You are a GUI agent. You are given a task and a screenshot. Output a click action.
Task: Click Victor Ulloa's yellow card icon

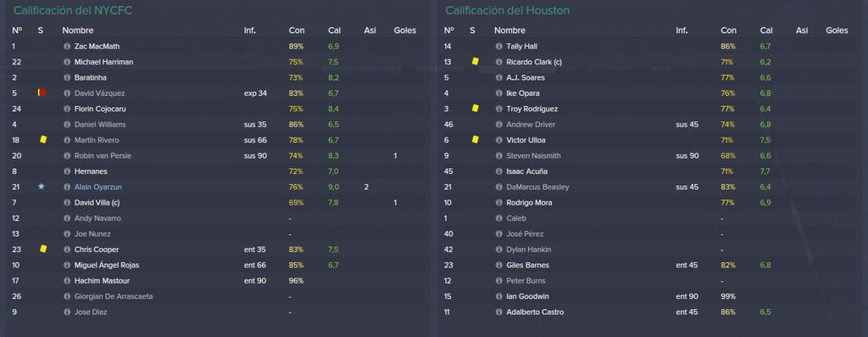(x=475, y=140)
